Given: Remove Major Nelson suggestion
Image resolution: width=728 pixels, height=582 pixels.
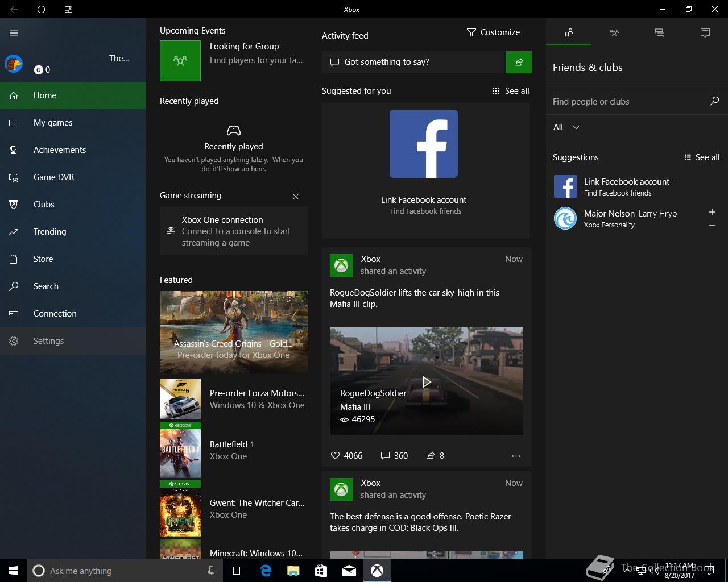Looking at the screenshot, I should pos(712,226).
